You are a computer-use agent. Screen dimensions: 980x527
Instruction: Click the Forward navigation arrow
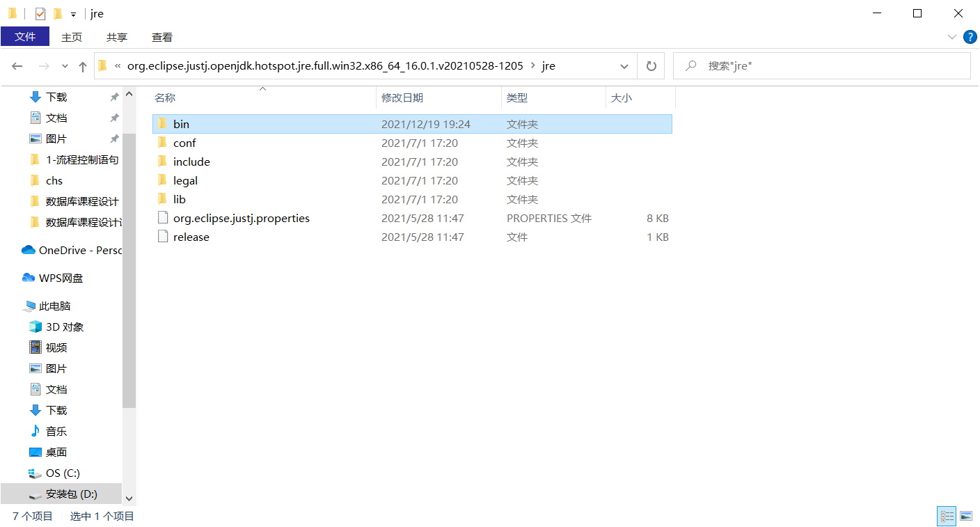coord(43,66)
